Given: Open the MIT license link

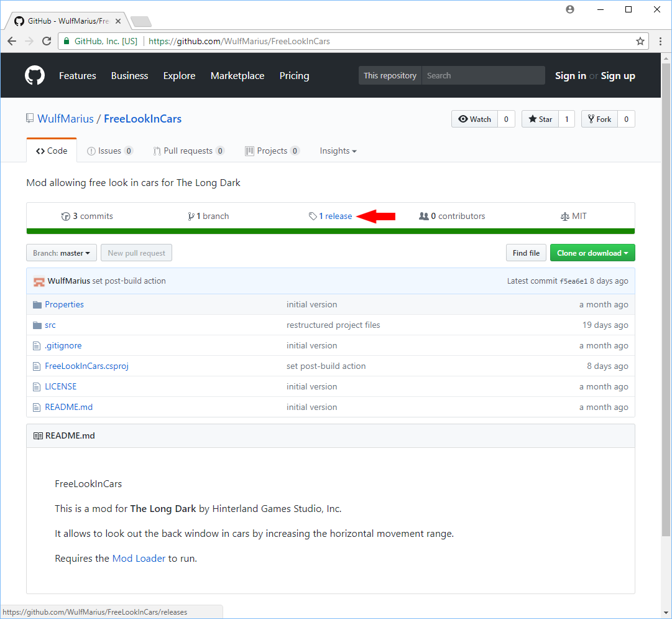Looking at the screenshot, I should 573,216.
